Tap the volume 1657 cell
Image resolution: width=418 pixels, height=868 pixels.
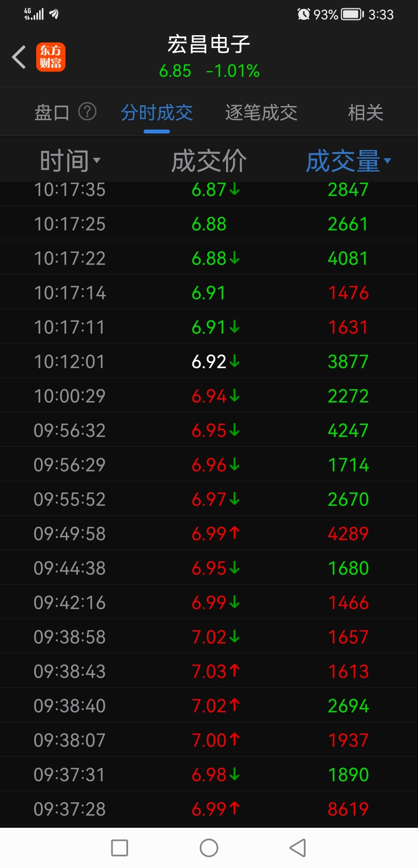(x=348, y=637)
